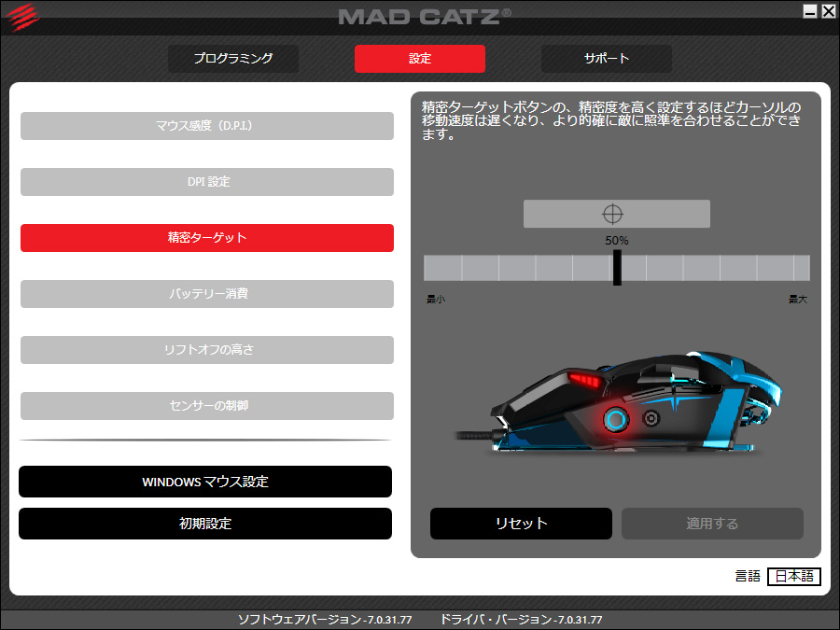Select the 精密ターゲット section

click(x=207, y=238)
